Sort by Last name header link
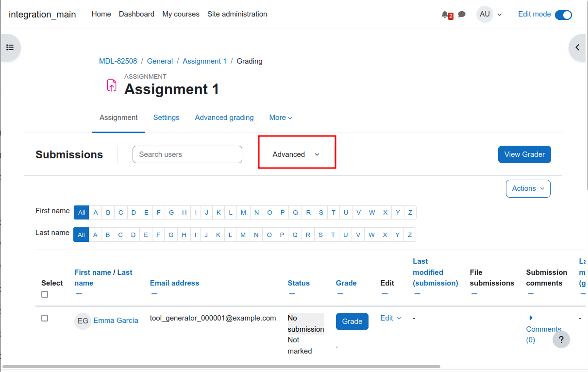The height and width of the screenshot is (372, 588). coord(103,278)
